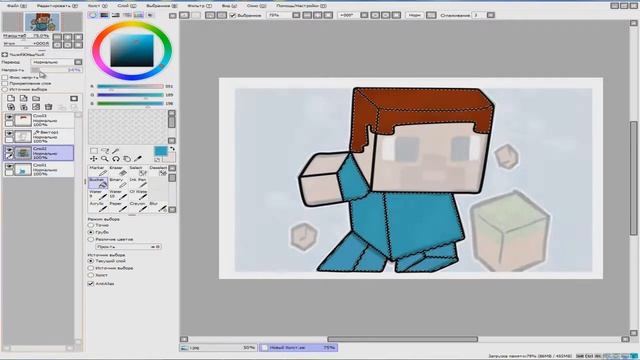Select the Слой1 layer row
Image resolution: width=640 pixels, height=360 pixels.
point(39,169)
